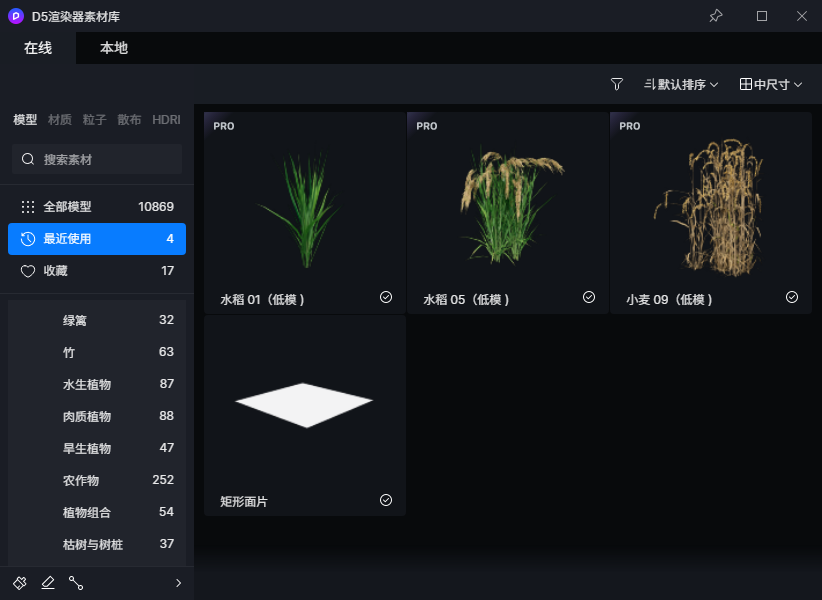The width and height of the screenshot is (822, 600).
Task: Click the D5 purple logo icon
Action: pyautogui.click(x=16, y=16)
